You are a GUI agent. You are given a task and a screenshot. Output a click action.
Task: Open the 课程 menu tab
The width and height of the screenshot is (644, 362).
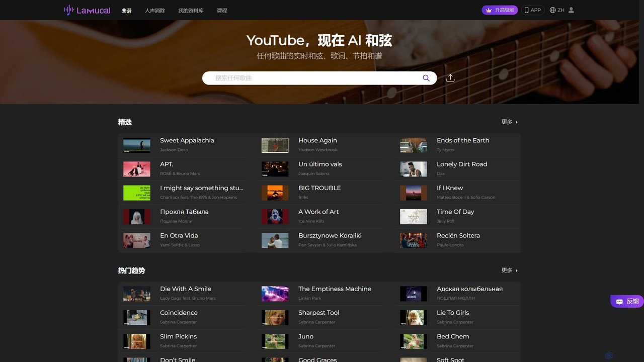[x=222, y=11]
